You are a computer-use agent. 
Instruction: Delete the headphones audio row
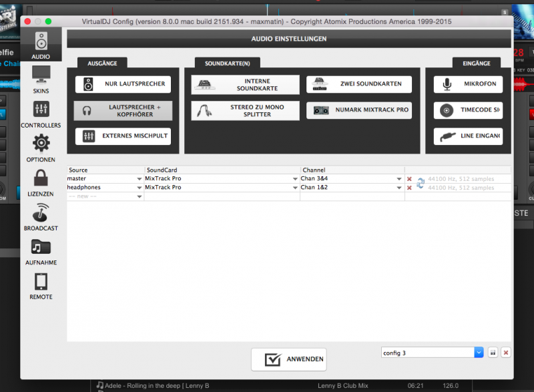pyautogui.click(x=409, y=188)
